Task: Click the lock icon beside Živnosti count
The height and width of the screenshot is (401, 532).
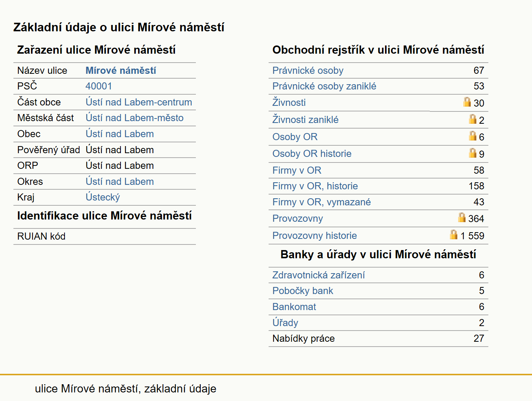Action: click(x=467, y=102)
